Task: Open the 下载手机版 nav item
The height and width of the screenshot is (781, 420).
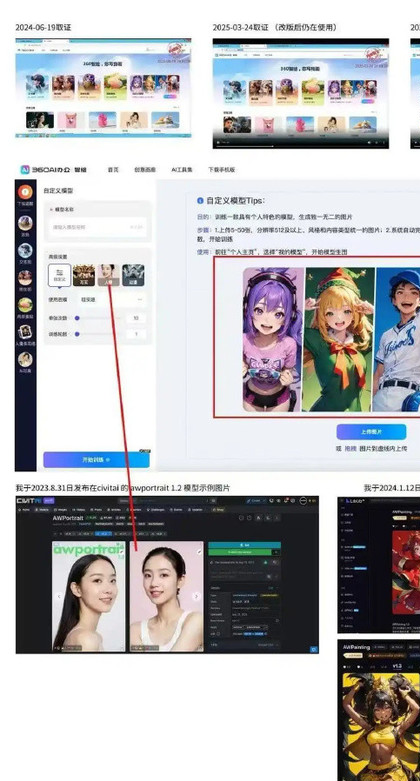Action: click(221, 170)
